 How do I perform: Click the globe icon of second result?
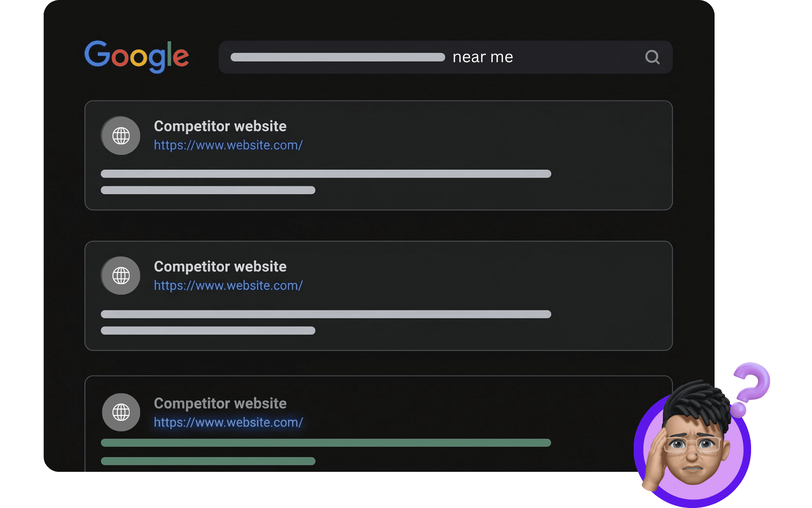(121, 276)
